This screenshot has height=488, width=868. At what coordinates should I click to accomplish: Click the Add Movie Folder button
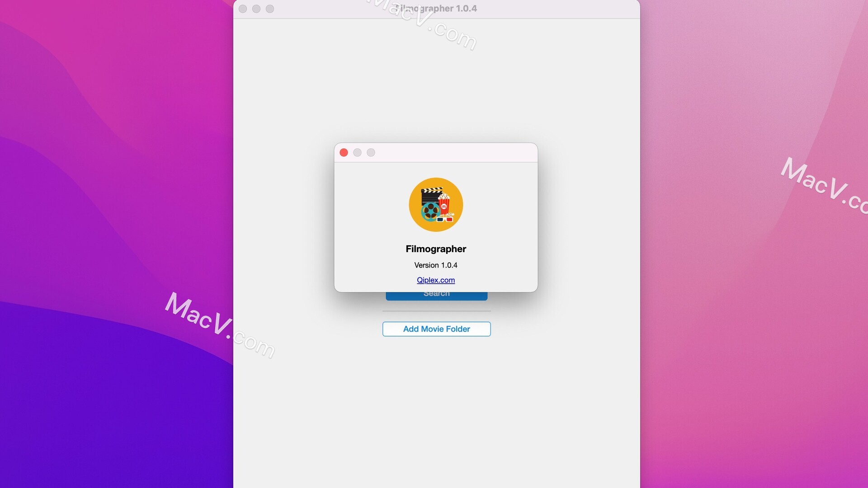tap(436, 329)
